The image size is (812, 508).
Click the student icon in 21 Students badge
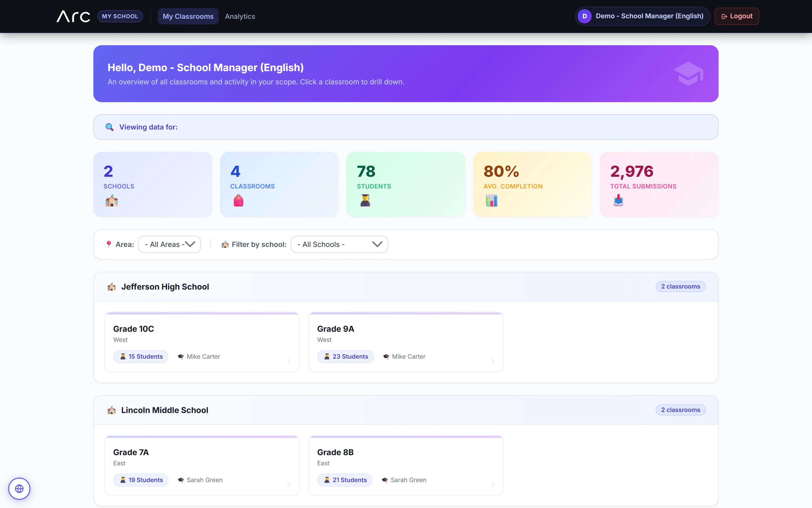pos(327,480)
